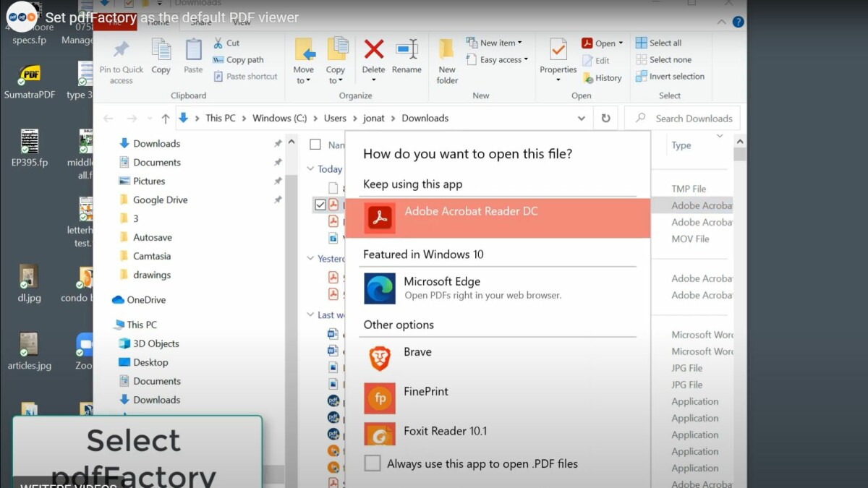Switch to the View ribbon tab
Image resolution: width=868 pixels, height=488 pixels.
coord(242,22)
